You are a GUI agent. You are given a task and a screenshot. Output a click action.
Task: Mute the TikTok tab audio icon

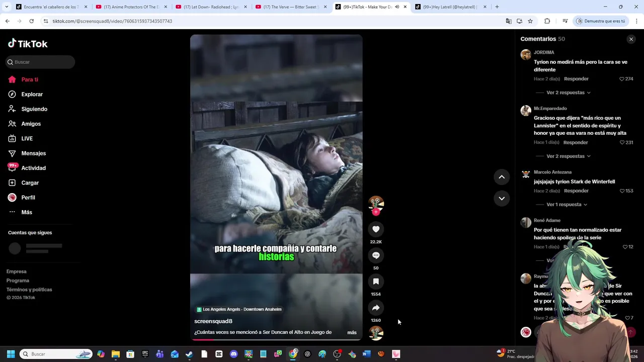pos(397,7)
